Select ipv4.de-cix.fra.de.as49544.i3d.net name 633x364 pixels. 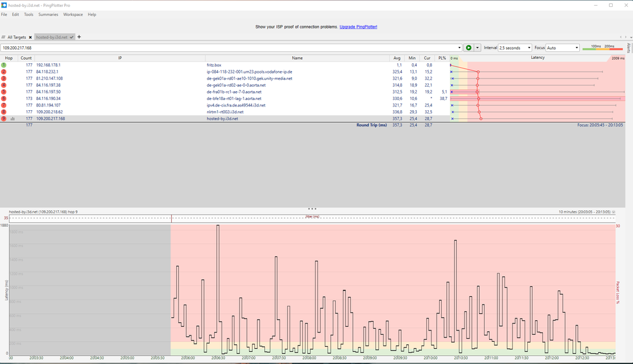tap(236, 105)
